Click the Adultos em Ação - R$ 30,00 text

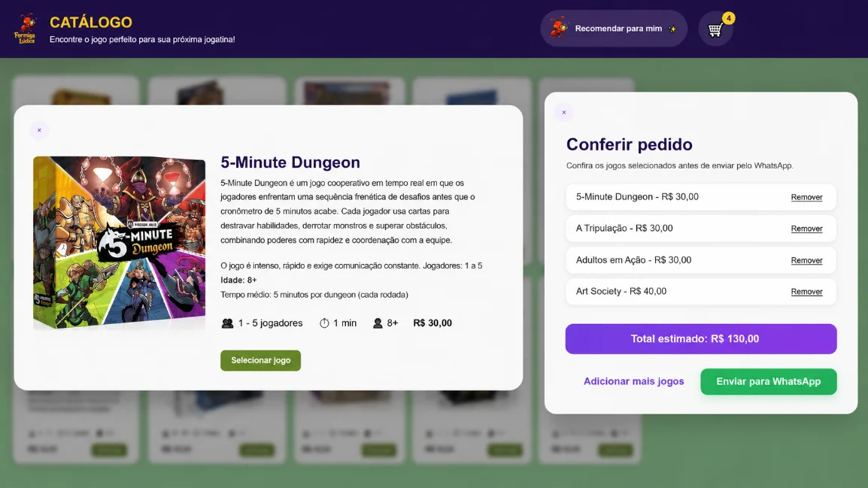634,260
